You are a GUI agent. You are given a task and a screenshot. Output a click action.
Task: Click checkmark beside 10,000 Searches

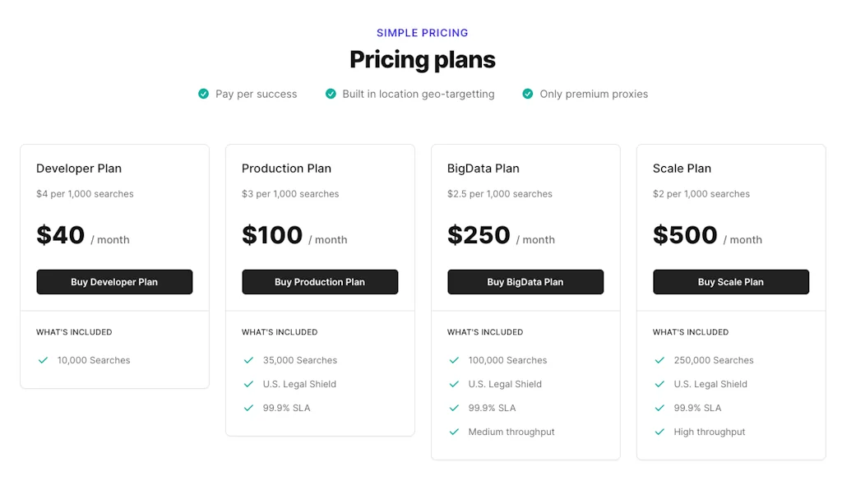(x=43, y=360)
